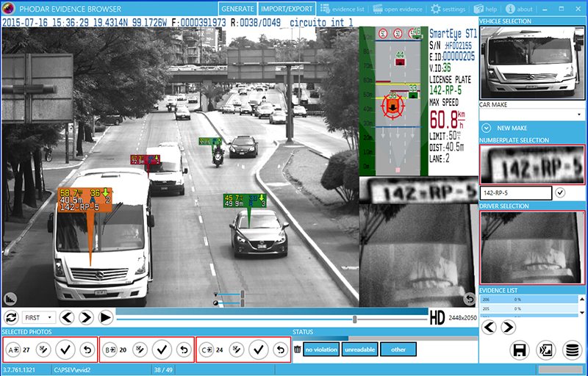This screenshot has height=376, width=588.
Task: Click status bar counter 38 / 49
Action: 163,370
